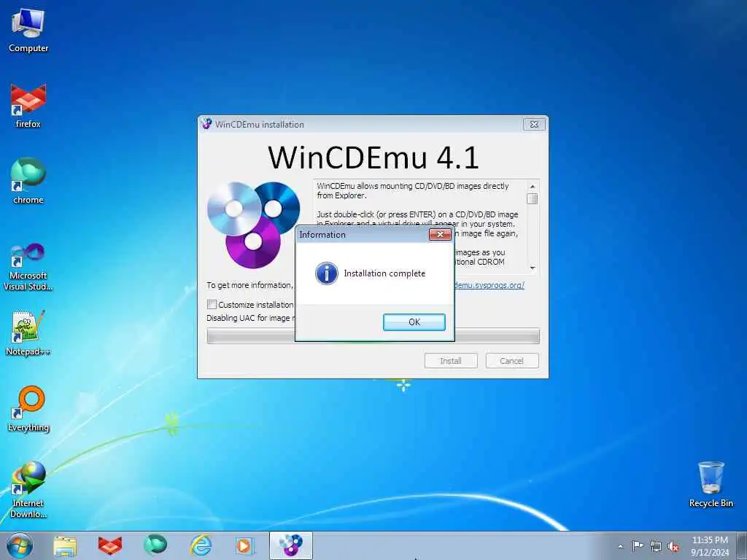Click the Cancel button in WinCDEmu installer

coord(511,361)
